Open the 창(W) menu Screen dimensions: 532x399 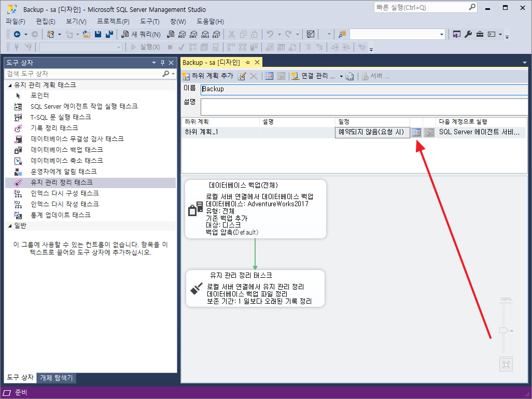[x=178, y=22]
